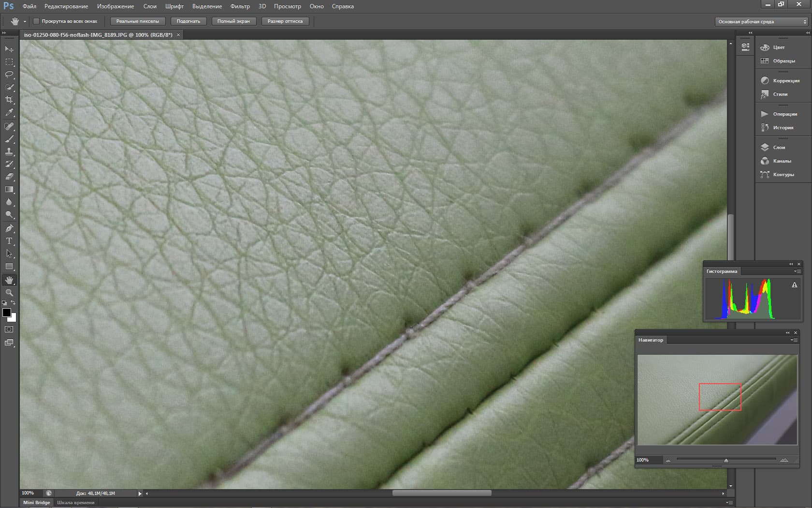Click the histogram cached data warning icon

[794, 285]
